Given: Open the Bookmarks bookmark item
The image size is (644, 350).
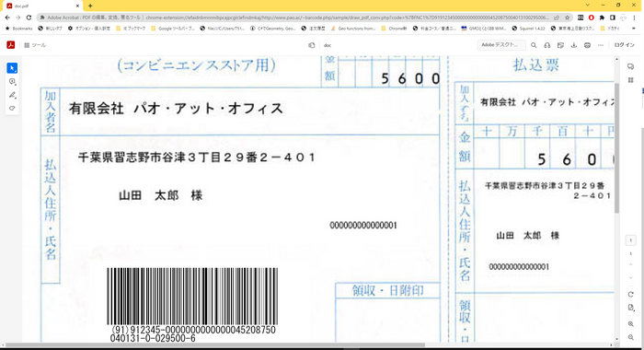Looking at the screenshot, I should pos(18,29).
